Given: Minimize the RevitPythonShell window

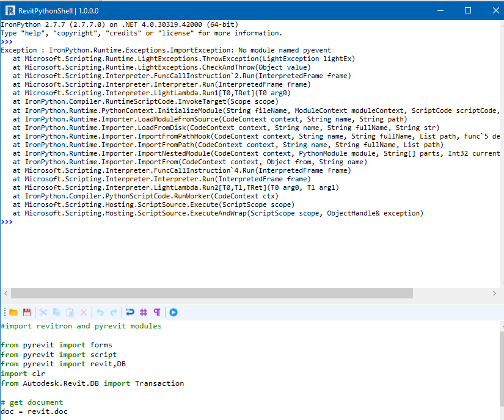Looking at the screenshot, I should (440, 10).
